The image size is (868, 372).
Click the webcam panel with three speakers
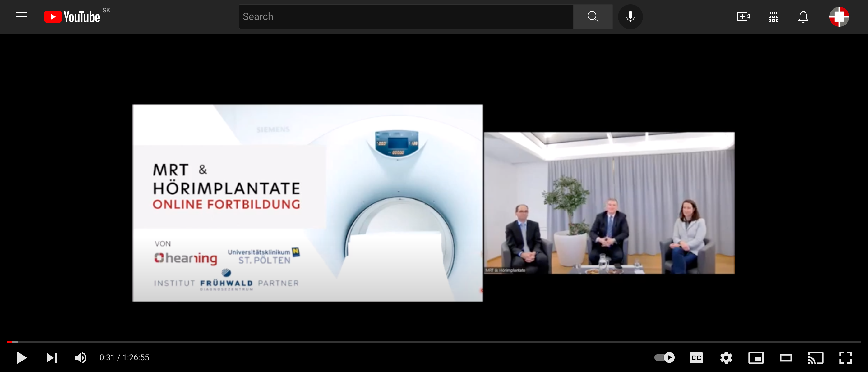point(609,203)
